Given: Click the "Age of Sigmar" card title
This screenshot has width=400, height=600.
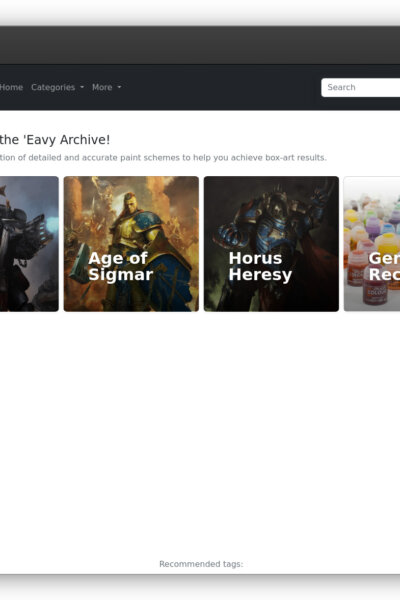Looking at the screenshot, I should click(x=120, y=266).
